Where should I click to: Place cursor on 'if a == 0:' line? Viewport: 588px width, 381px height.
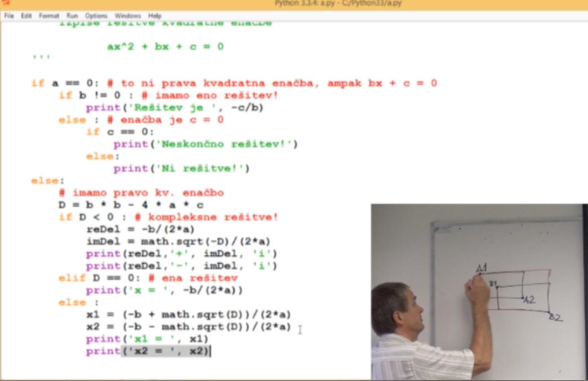(68, 83)
